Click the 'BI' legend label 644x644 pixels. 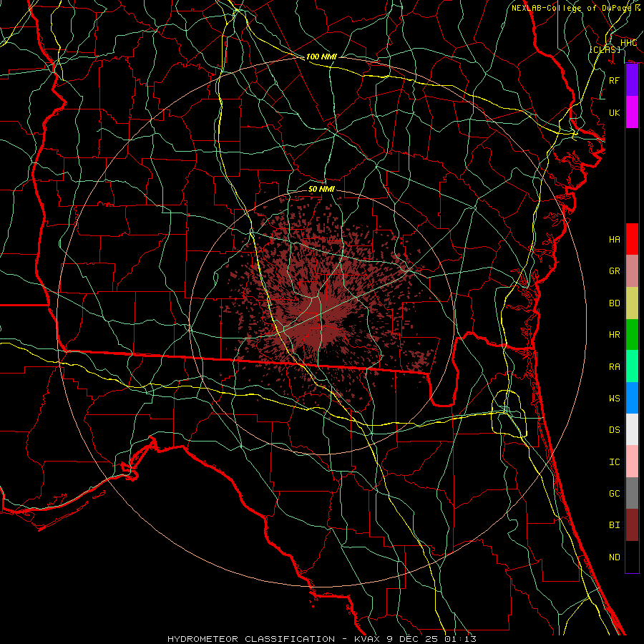615,525
